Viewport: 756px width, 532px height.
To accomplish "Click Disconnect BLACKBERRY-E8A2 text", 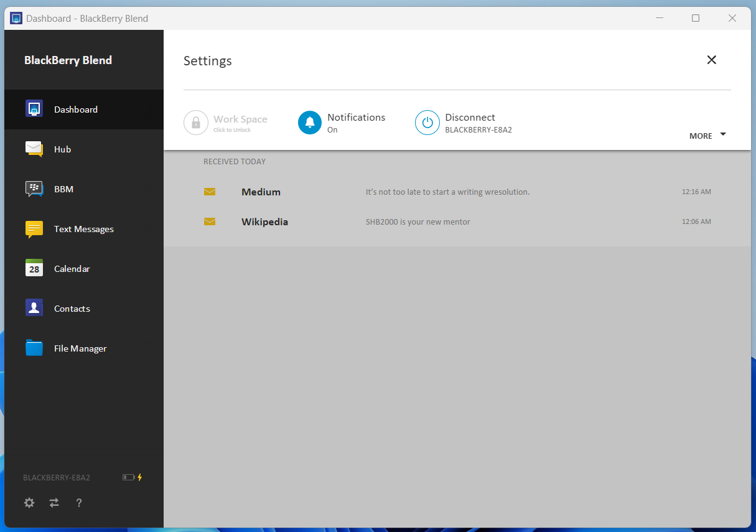I will pos(478,123).
